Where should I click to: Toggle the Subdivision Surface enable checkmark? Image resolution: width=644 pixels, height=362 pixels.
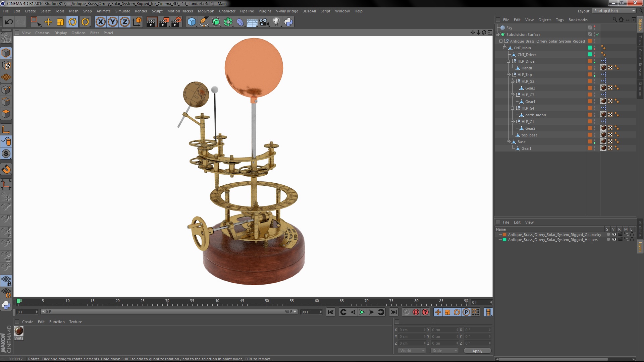597,35
